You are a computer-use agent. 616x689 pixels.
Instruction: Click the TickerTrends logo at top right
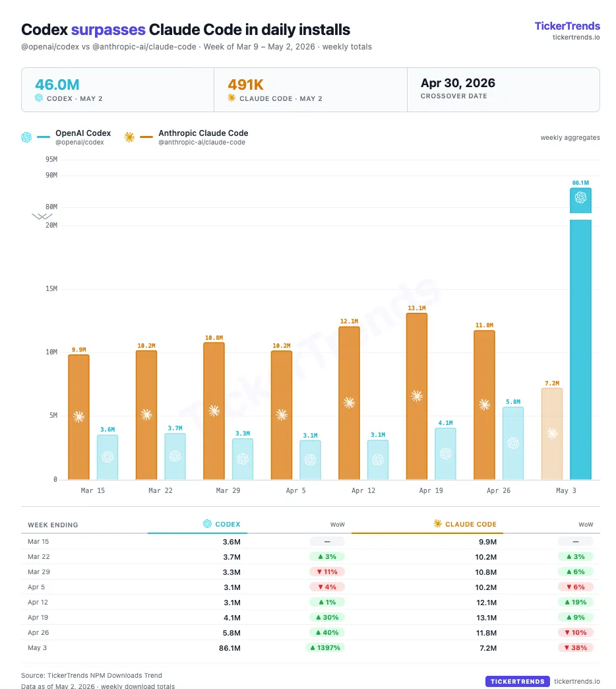(x=567, y=26)
